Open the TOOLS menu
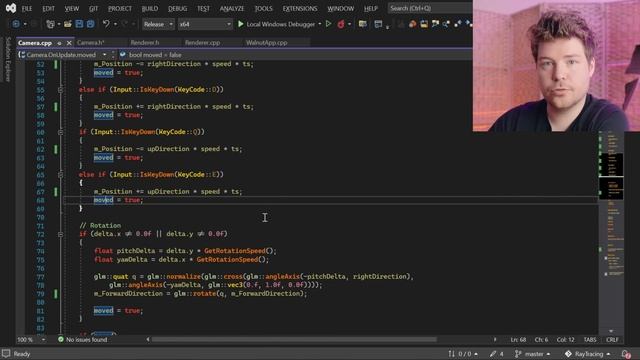The image size is (640, 360). coord(263,8)
